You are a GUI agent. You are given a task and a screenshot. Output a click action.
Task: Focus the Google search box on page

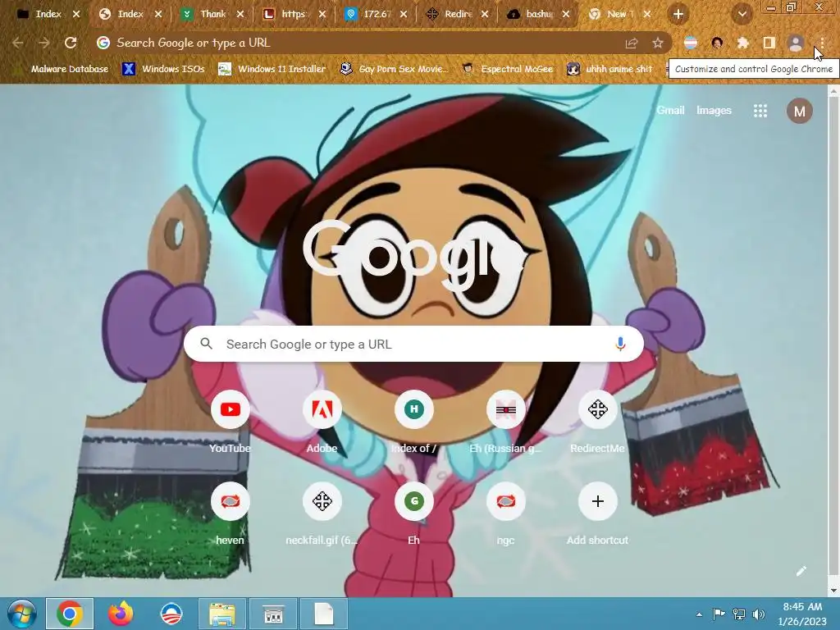413,344
